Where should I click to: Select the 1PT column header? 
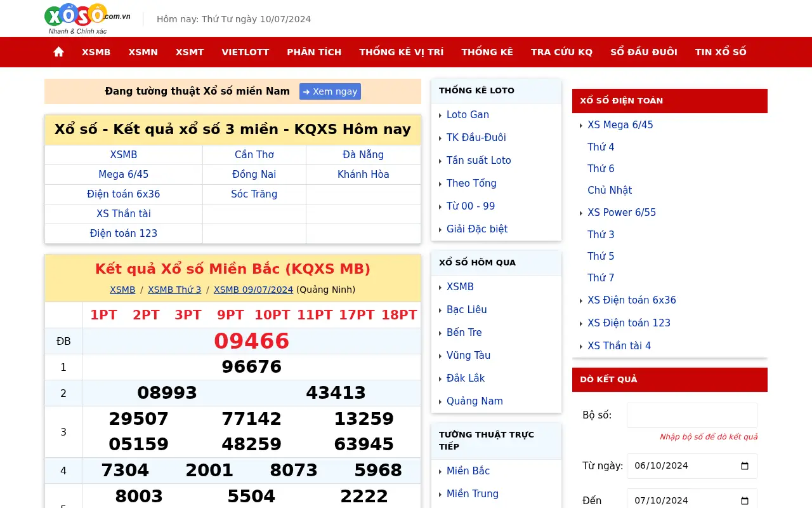click(103, 315)
